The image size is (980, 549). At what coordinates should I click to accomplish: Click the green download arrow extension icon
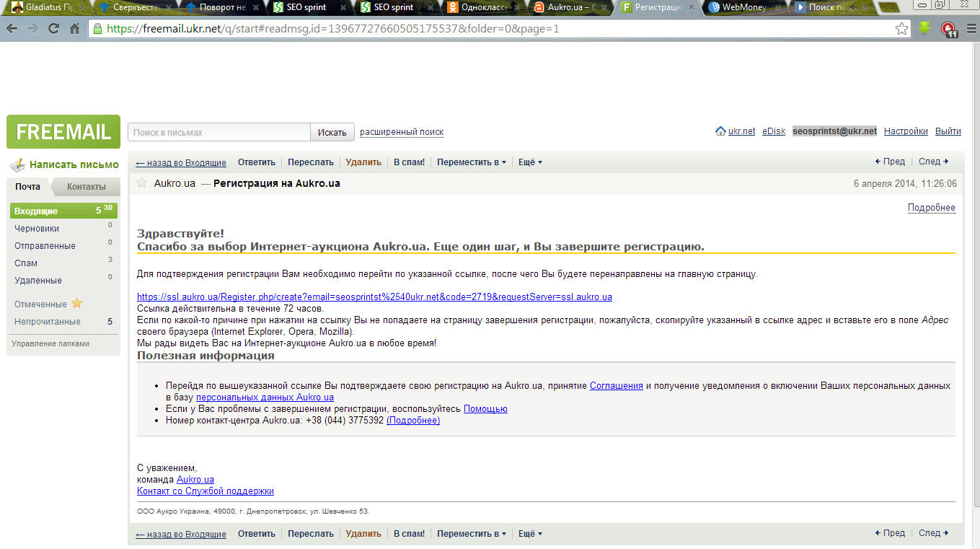tap(925, 28)
